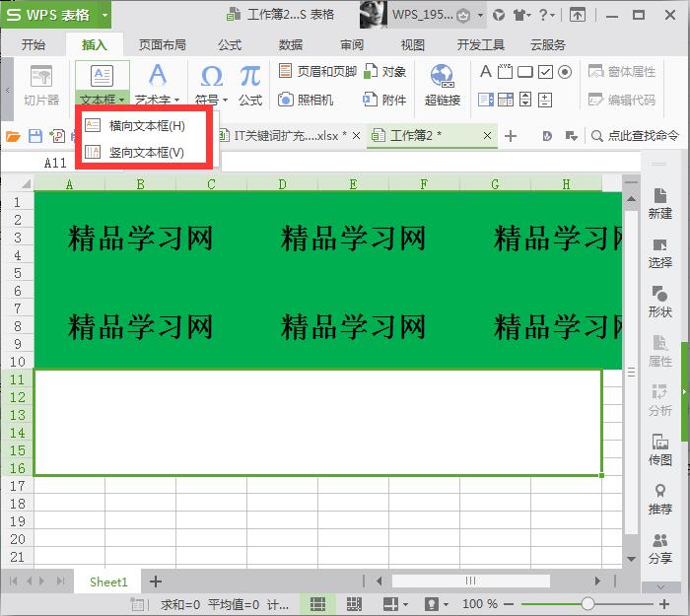Choose vertical text box 竖向文本框(V)
690x616 pixels.
coord(144,152)
